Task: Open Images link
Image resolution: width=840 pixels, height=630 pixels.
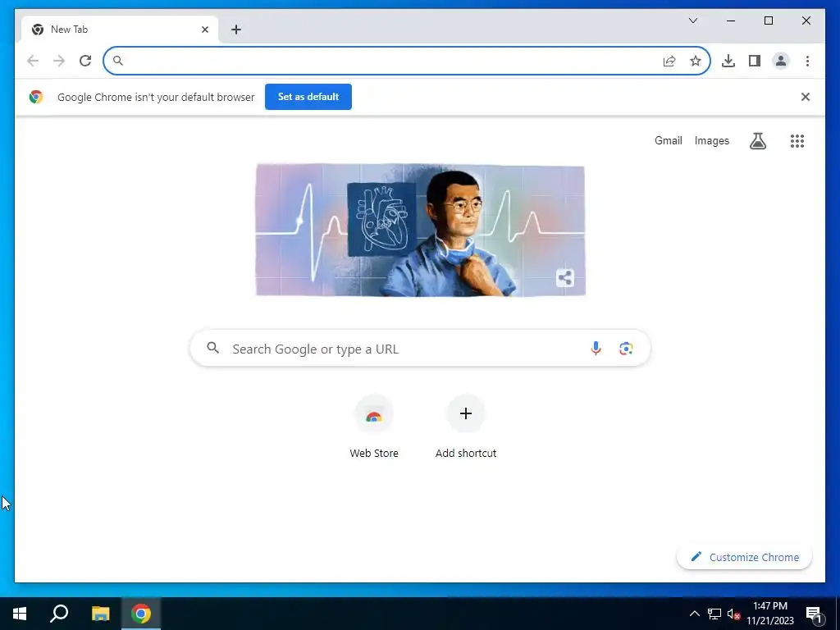Action: [711, 141]
